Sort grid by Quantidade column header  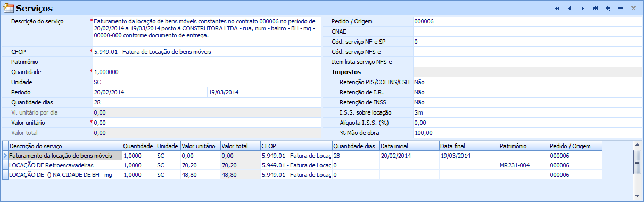(x=139, y=146)
